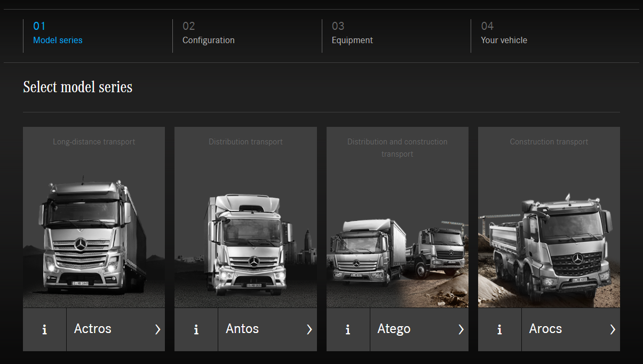Click the arrow chevron next to Atego
The image size is (643, 364).
click(461, 329)
